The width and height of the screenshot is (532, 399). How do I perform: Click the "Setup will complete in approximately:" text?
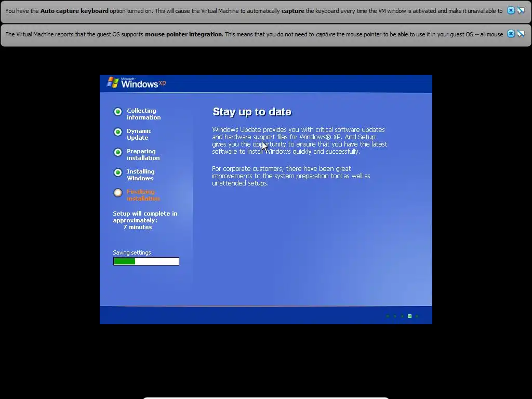pos(145,217)
